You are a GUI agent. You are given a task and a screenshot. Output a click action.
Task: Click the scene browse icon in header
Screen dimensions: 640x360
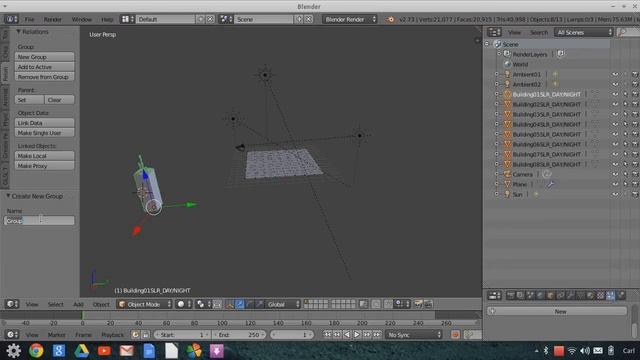226,19
